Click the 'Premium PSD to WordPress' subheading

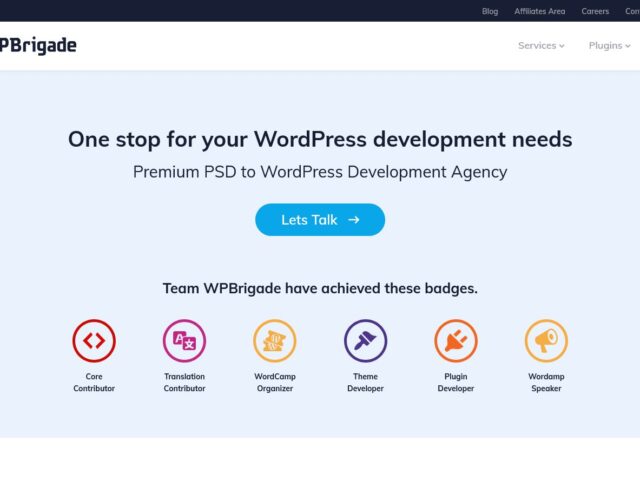[x=320, y=172]
